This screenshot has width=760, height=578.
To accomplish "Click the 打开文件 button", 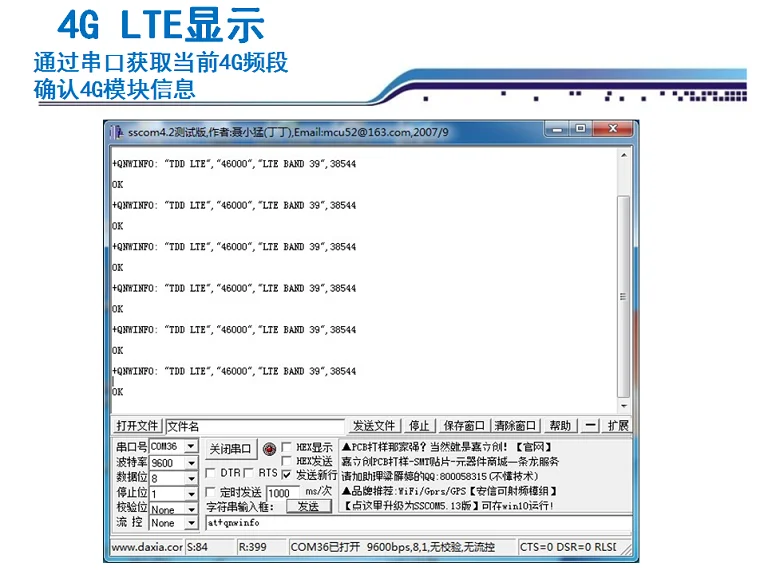I will pos(137,426).
